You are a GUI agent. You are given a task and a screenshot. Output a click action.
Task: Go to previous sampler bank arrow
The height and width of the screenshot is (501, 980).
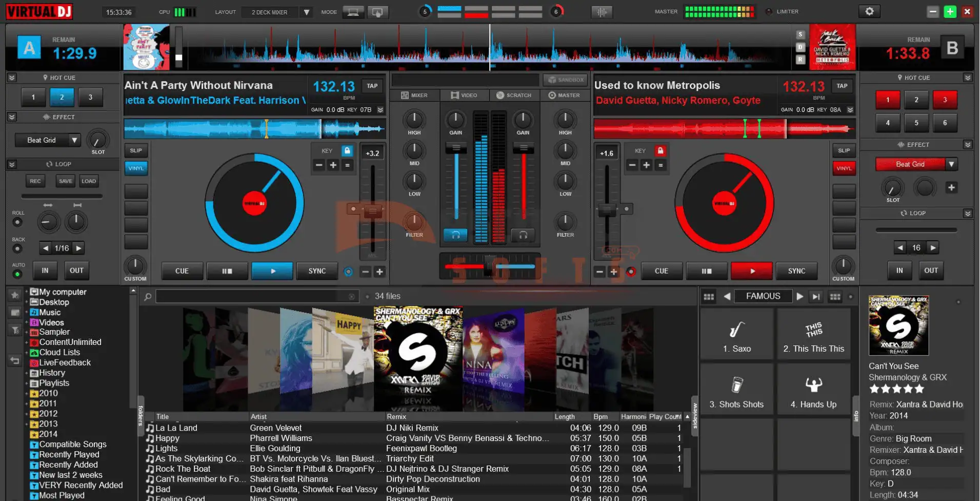[727, 296]
